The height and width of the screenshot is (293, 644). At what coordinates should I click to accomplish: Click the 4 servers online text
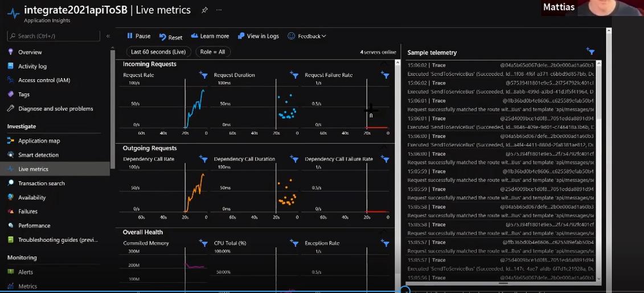pos(378,52)
